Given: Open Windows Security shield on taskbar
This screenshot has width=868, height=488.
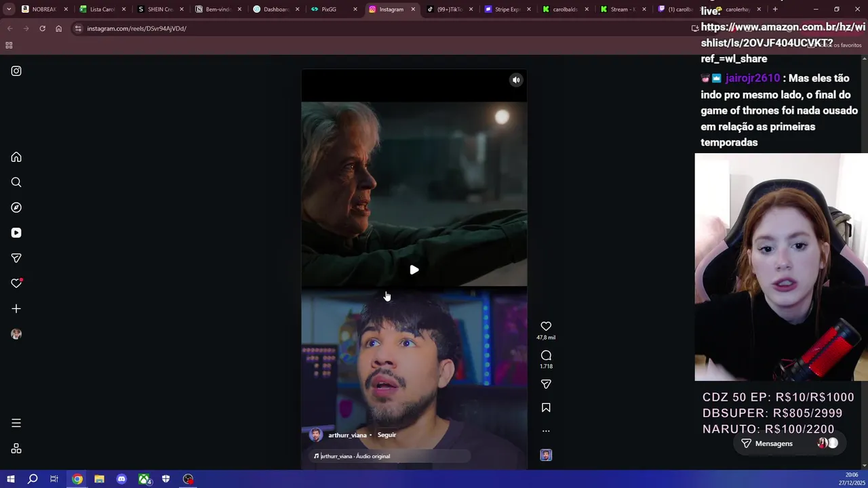Looking at the screenshot, I should click(165, 479).
